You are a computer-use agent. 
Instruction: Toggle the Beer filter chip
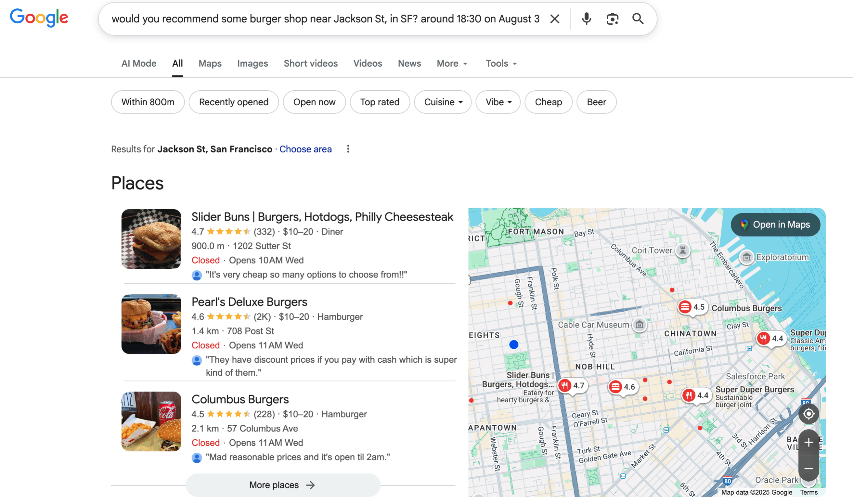click(x=596, y=102)
